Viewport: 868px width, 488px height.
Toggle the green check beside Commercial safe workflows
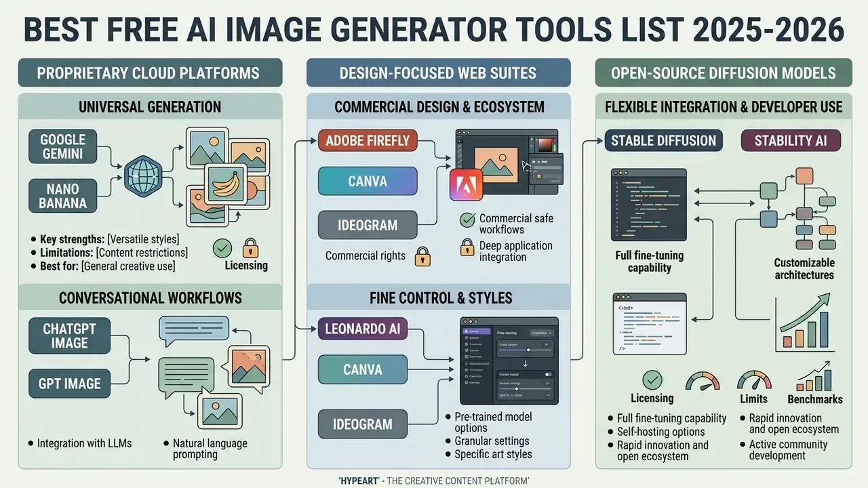[467, 220]
